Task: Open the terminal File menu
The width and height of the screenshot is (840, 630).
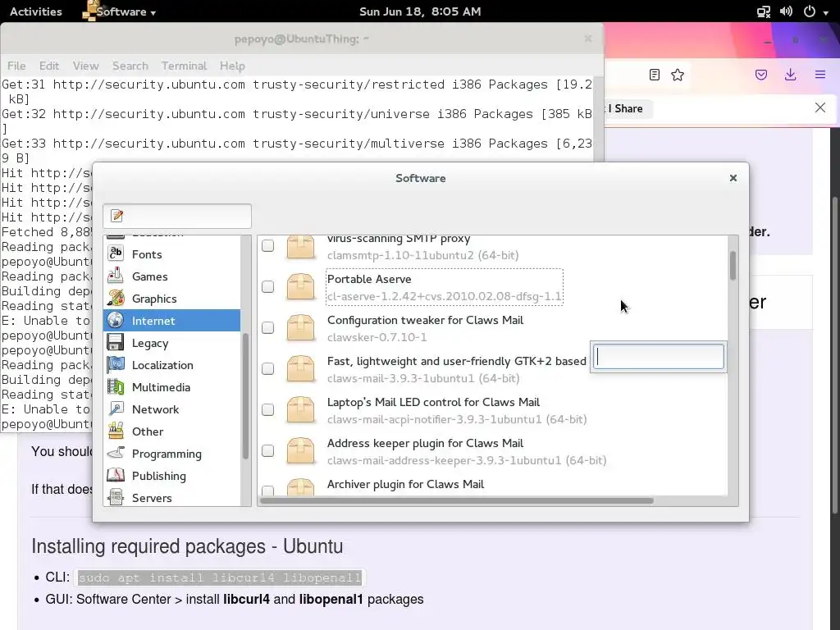Action: pos(16,66)
